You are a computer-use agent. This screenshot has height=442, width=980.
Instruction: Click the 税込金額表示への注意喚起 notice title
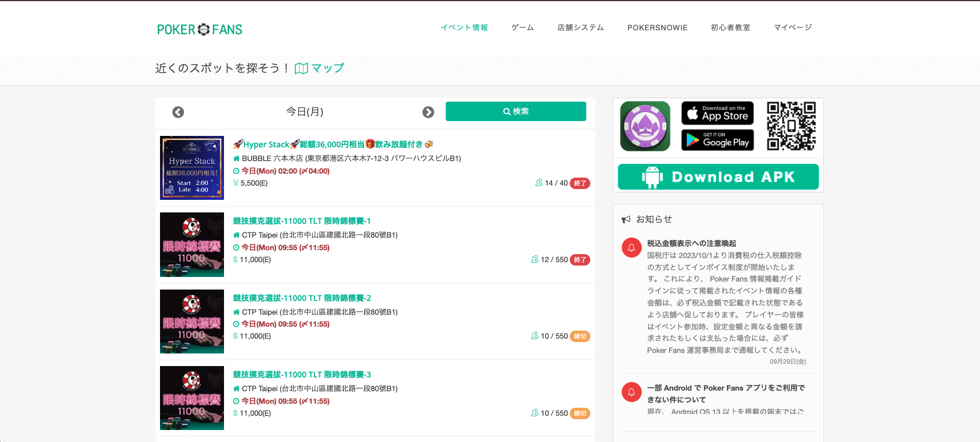pyautogui.click(x=691, y=243)
